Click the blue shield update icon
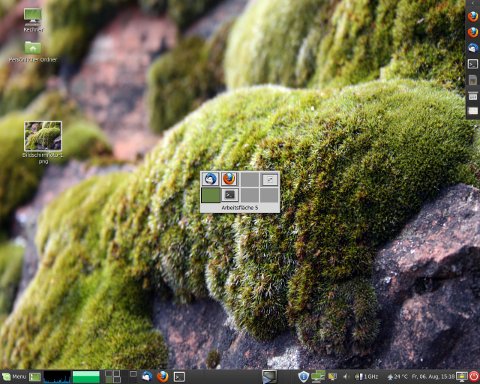Screen dimensions: 480x384 [303, 377]
